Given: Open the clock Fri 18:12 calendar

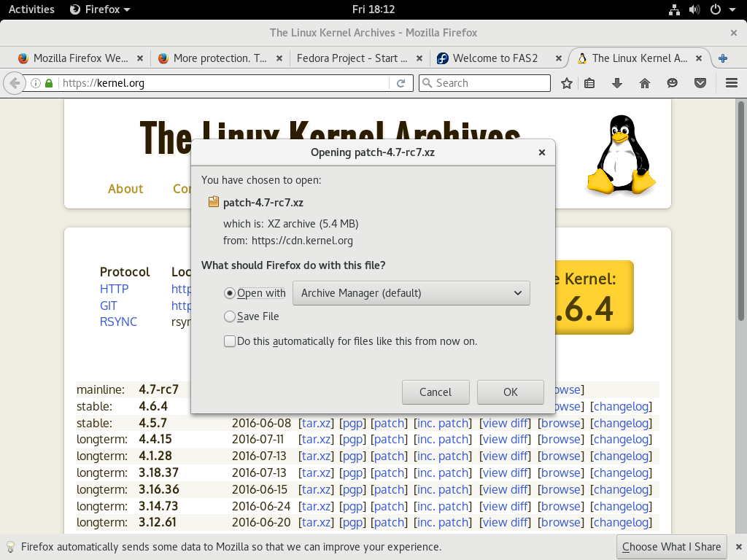Looking at the screenshot, I should (373, 9).
